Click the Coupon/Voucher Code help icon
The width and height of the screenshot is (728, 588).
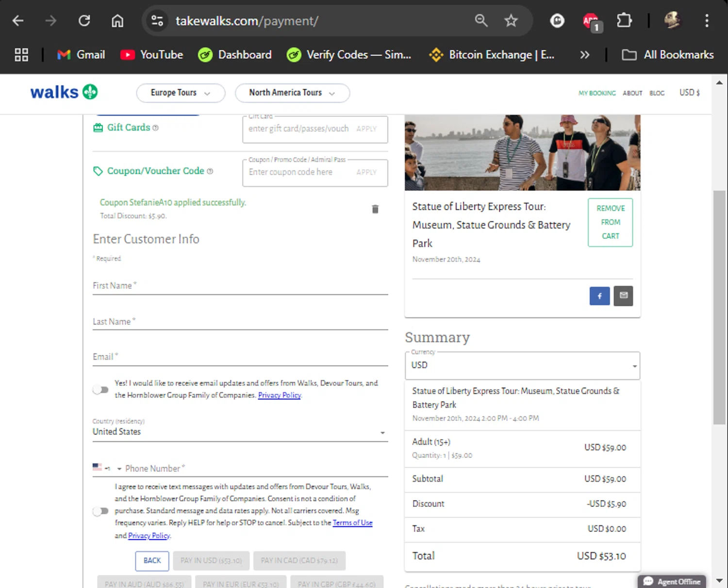click(x=210, y=171)
